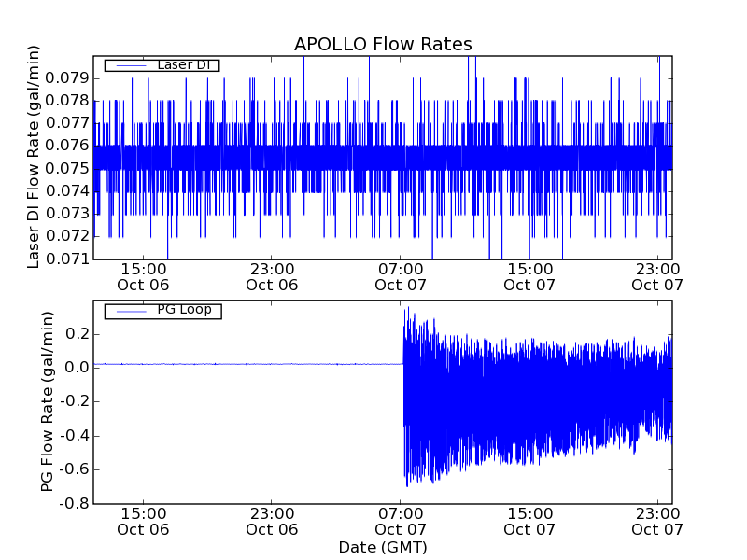
Task: Click "23:00 Oct 07" under the PG Loop plot
Action: 657,522
